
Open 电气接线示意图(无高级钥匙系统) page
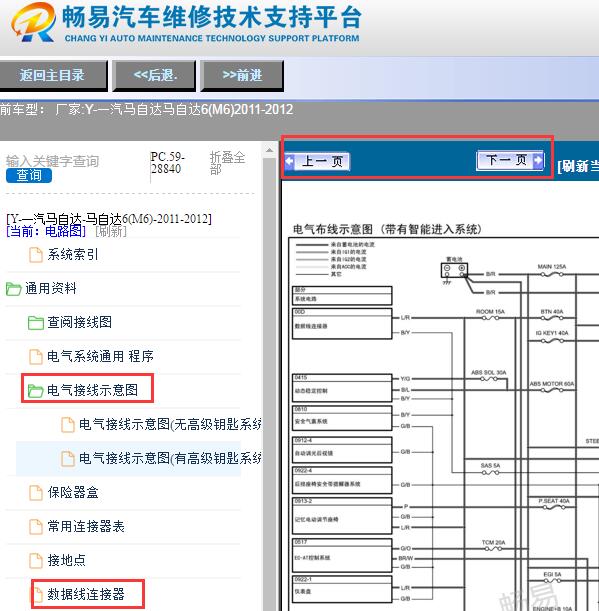(170, 424)
